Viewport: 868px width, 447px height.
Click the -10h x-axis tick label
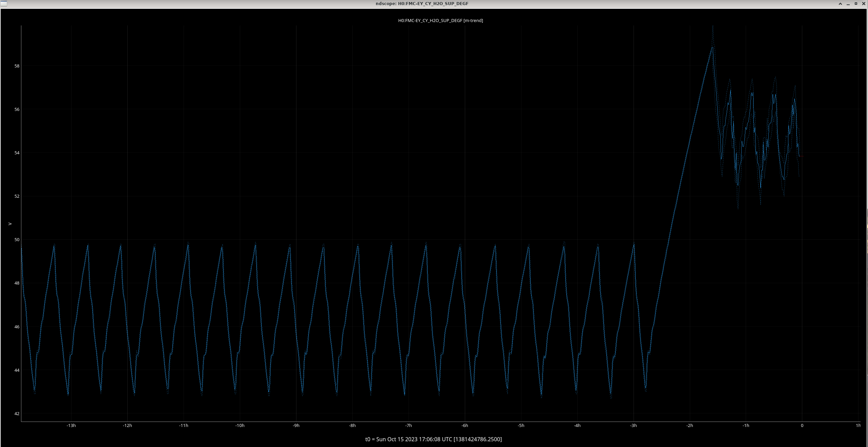[240, 426]
